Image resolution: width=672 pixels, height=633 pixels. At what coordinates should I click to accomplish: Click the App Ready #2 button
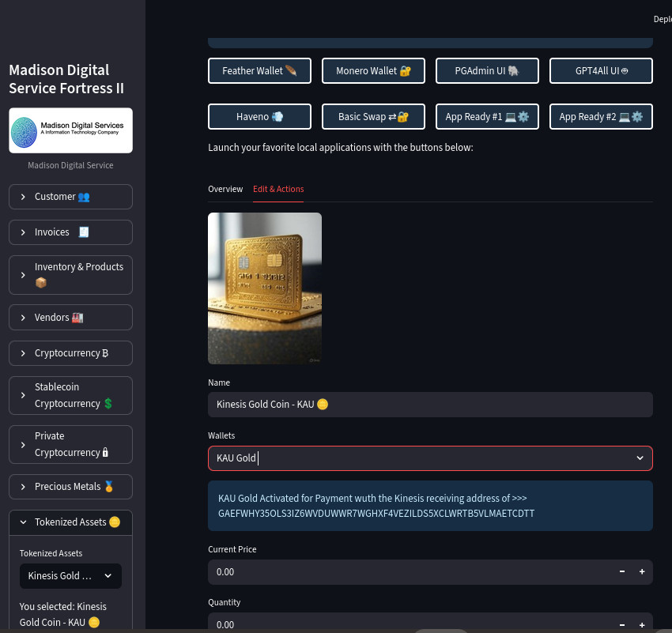pyautogui.click(x=601, y=116)
